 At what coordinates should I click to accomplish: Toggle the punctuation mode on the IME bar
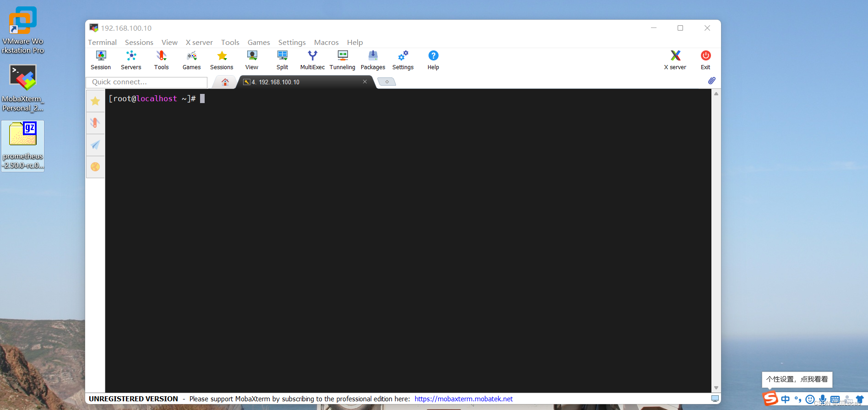coord(798,399)
